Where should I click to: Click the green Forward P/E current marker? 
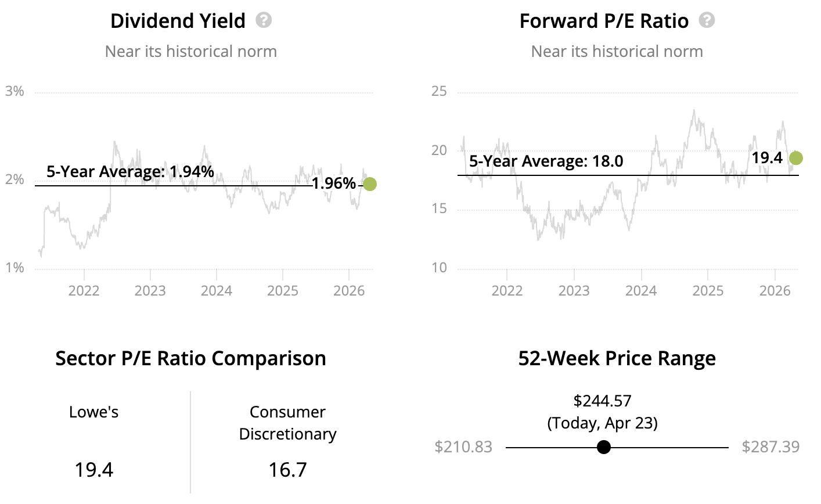click(x=795, y=158)
